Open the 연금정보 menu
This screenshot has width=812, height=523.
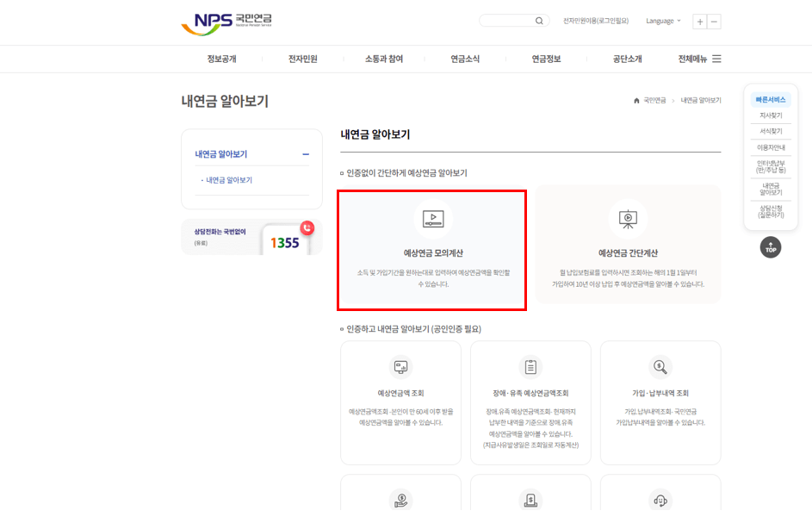[x=545, y=58]
